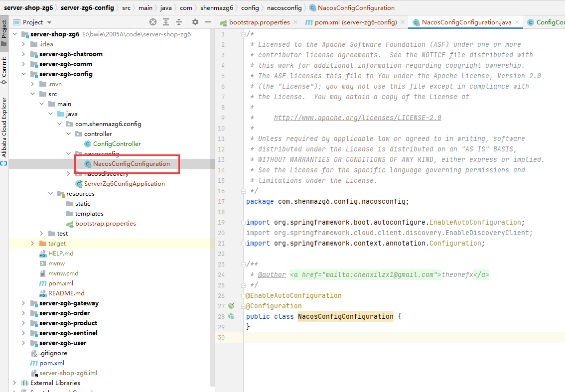
Task: Select the mvnw file
Action: pyautogui.click(x=57, y=263)
